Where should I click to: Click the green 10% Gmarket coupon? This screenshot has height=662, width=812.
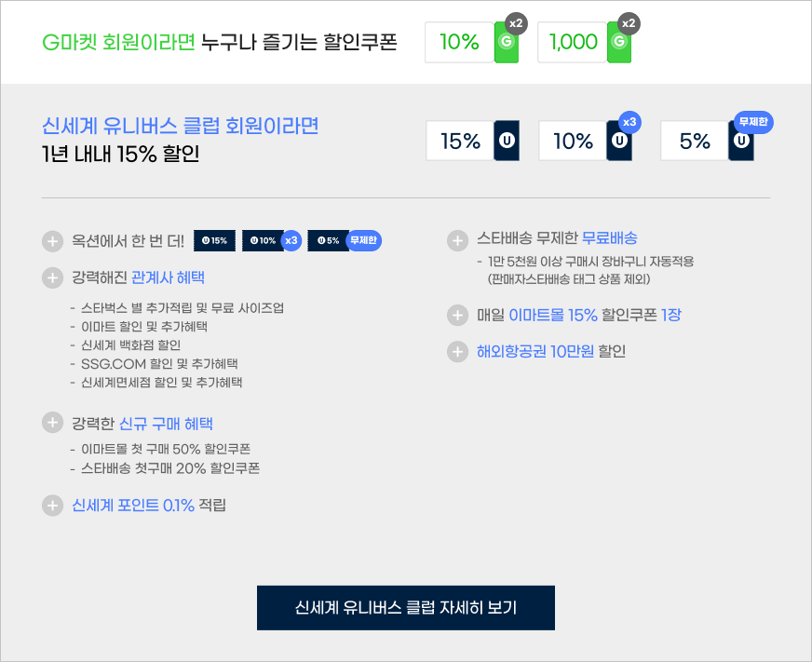point(472,42)
